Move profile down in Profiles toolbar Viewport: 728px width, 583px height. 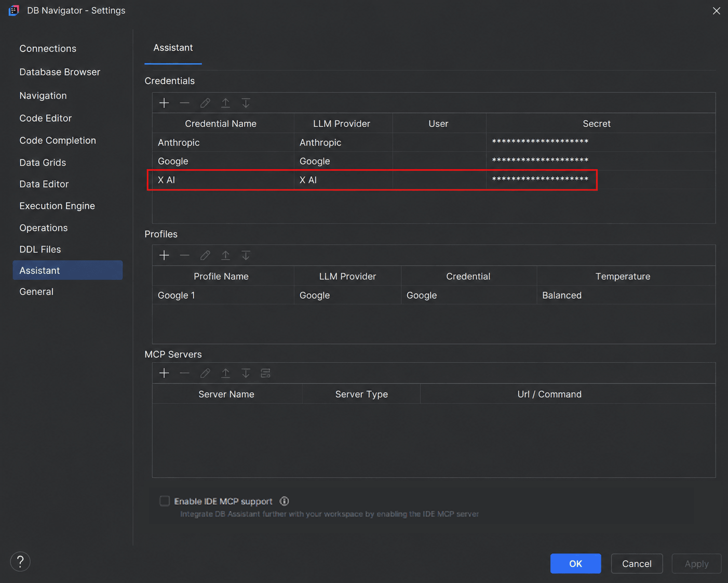pos(246,255)
